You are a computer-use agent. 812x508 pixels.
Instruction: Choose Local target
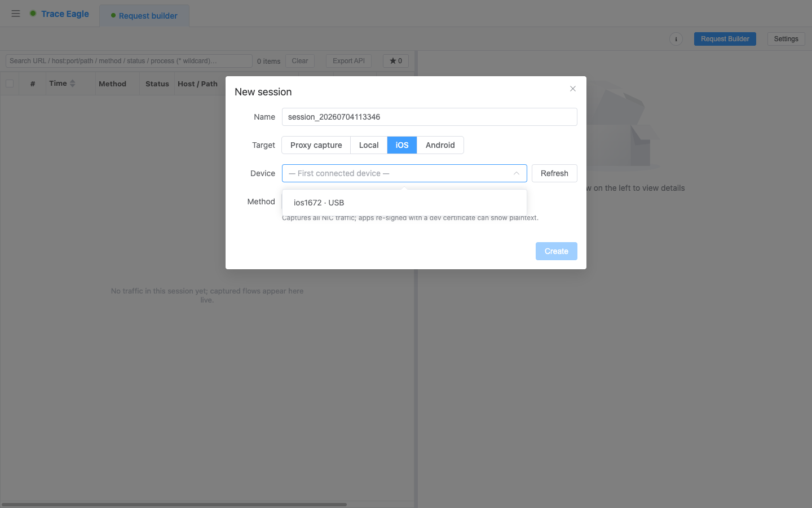[369, 145]
